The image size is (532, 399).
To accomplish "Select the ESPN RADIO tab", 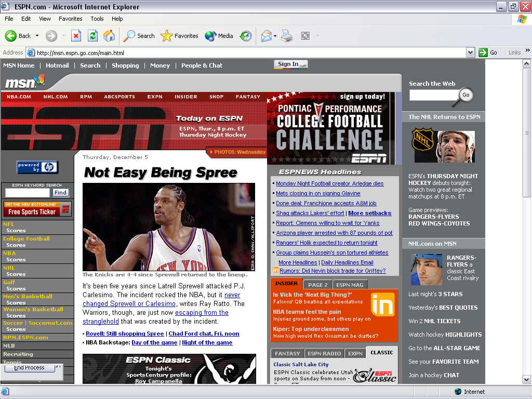I will tap(324, 353).
